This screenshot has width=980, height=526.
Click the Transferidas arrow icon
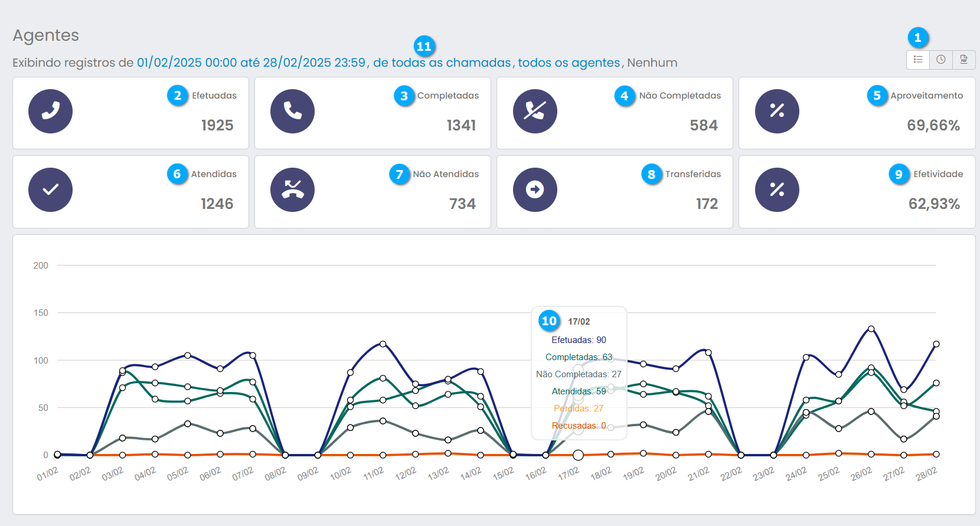point(535,190)
